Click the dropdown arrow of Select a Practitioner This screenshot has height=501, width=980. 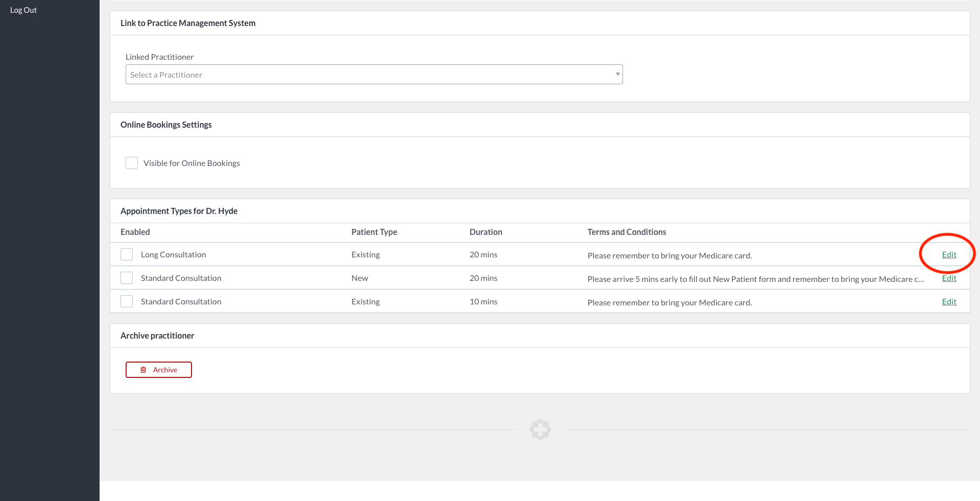click(x=617, y=75)
